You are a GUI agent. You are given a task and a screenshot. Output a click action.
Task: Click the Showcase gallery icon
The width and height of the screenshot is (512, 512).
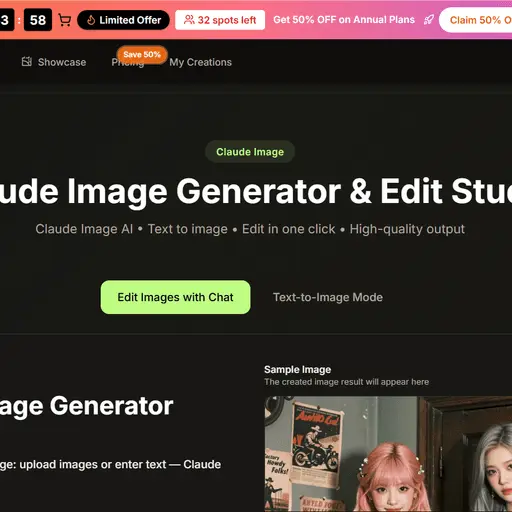click(27, 62)
